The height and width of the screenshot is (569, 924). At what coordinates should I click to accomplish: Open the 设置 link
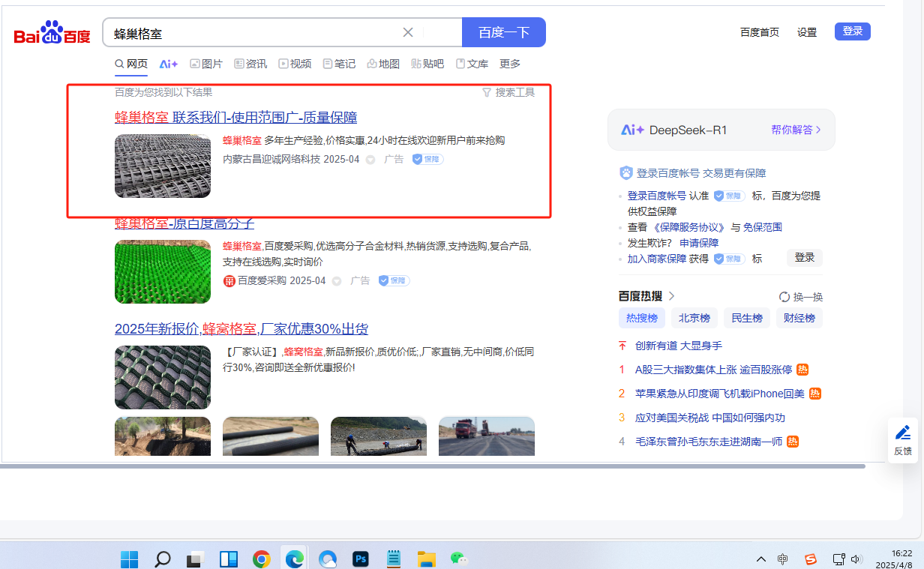click(x=807, y=32)
